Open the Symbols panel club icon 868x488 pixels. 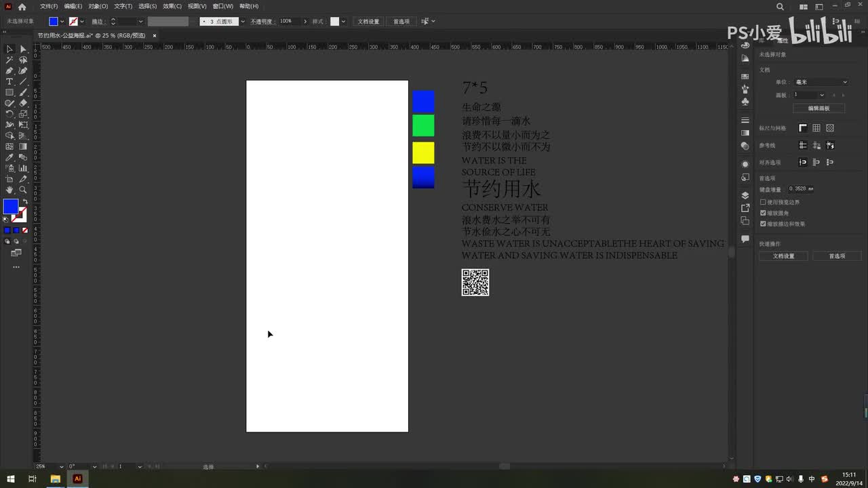click(745, 102)
